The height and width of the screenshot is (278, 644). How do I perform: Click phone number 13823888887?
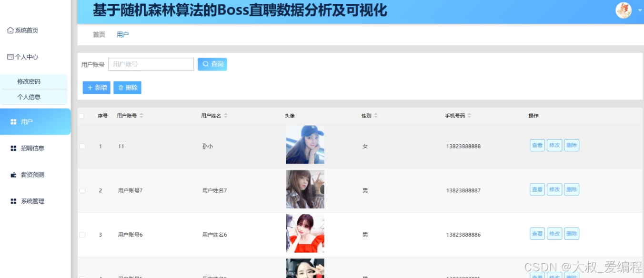click(x=463, y=190)
